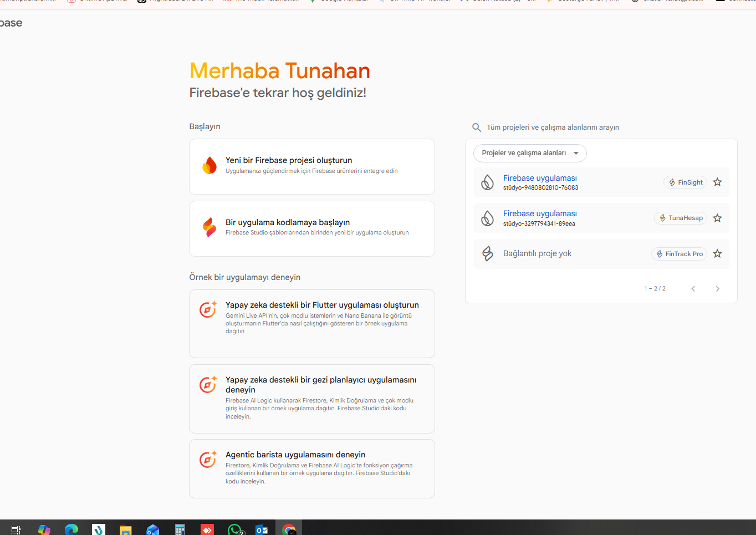
Task: Click the '1 – 2 / 2' pagination text
Action: [655, 289]
